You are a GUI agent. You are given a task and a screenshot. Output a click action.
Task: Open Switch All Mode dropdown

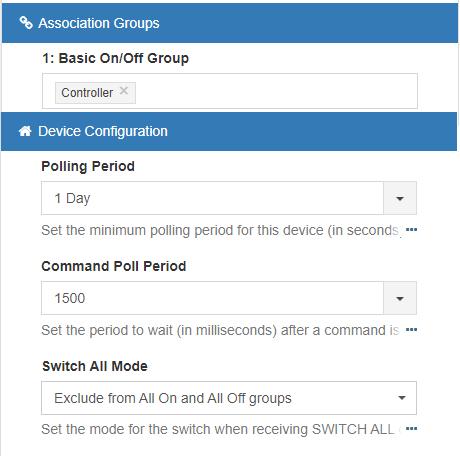[229, 398]
